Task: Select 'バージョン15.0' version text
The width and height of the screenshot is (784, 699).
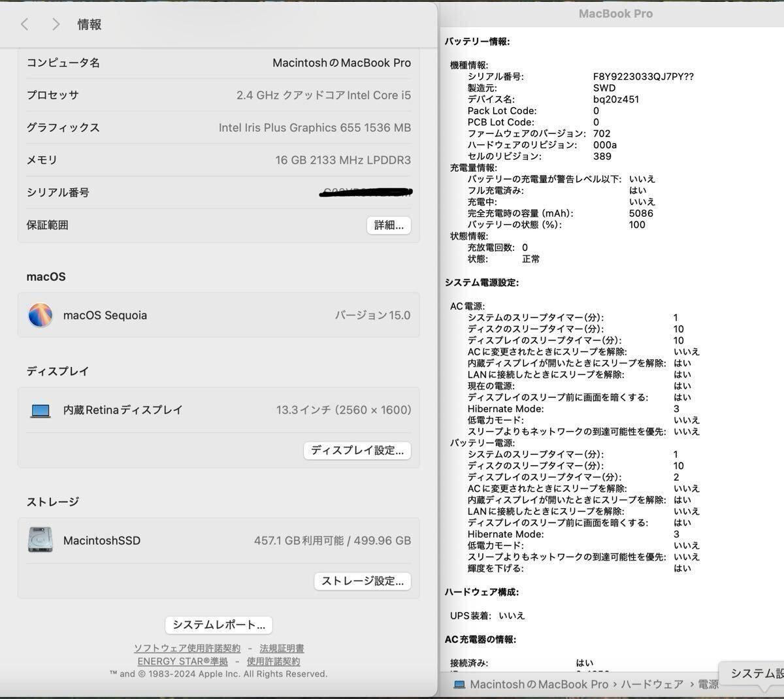Action: (373, 315)
